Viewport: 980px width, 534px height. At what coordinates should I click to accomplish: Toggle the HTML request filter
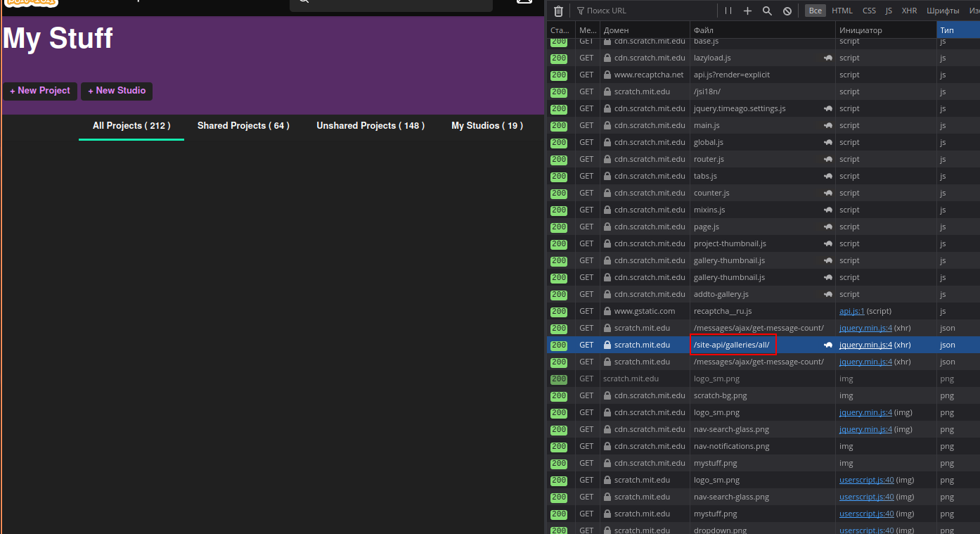842,11
